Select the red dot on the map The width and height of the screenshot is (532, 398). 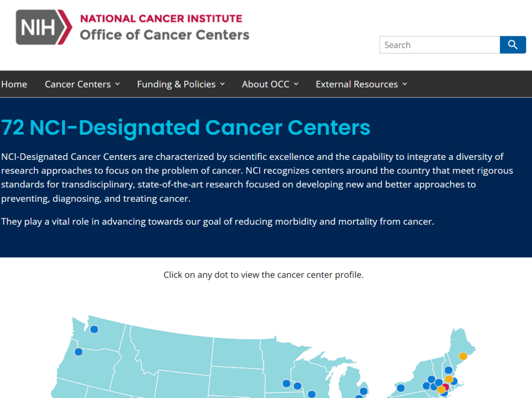click(x=445, y=387)
